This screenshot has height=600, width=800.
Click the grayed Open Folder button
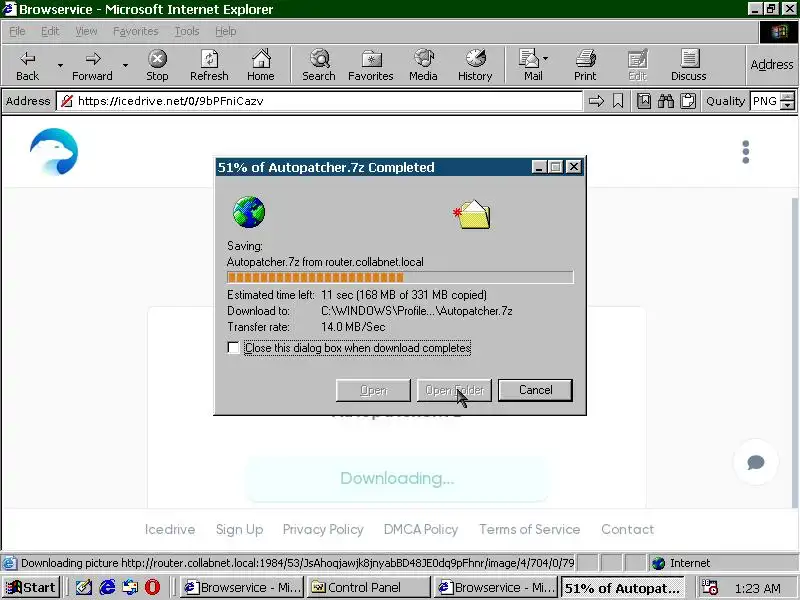click(x=454, y=390)
